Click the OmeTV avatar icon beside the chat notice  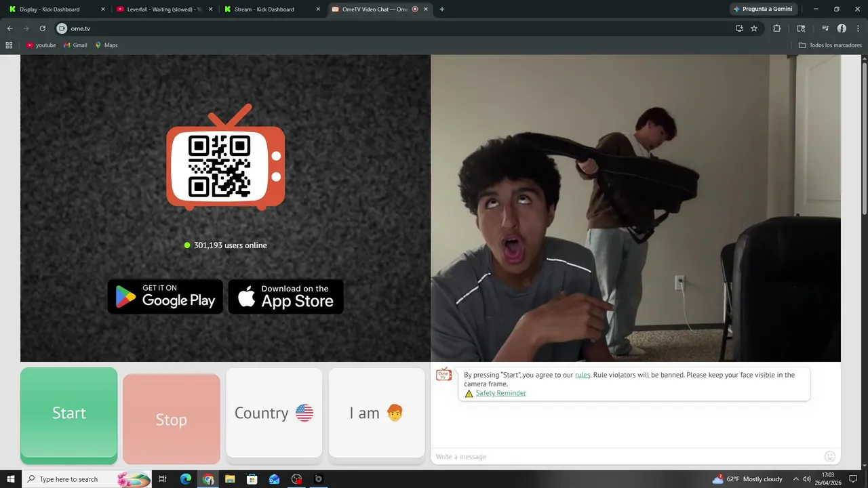pos(443,375)
